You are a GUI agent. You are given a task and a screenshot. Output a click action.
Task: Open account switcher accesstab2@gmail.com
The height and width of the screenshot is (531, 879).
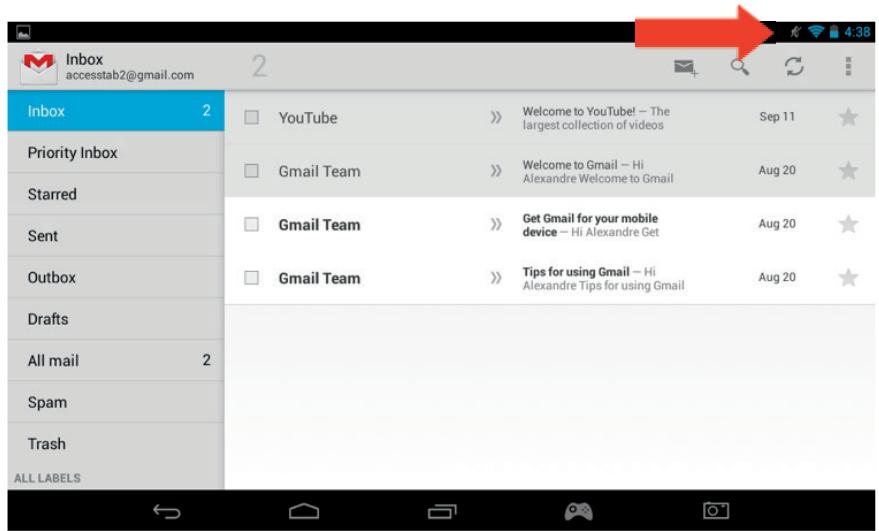pyautogui.click(x=129, y=75)
